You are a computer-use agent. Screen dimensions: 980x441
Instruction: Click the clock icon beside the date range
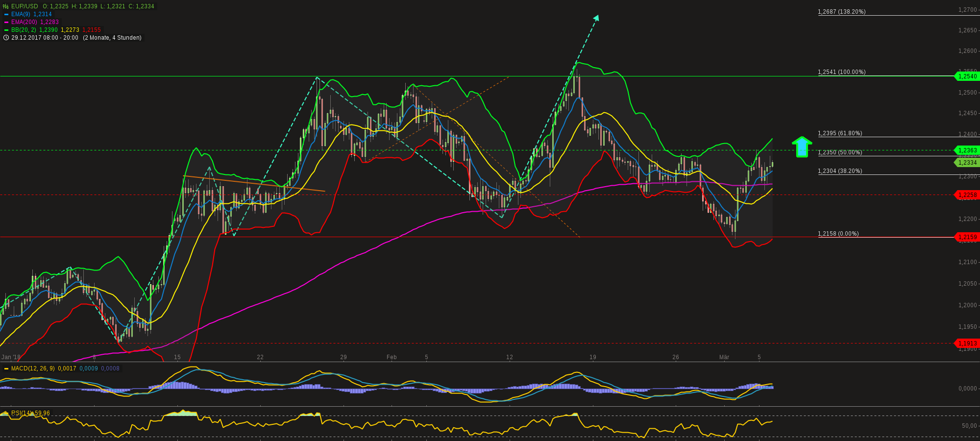click(6, 38)
